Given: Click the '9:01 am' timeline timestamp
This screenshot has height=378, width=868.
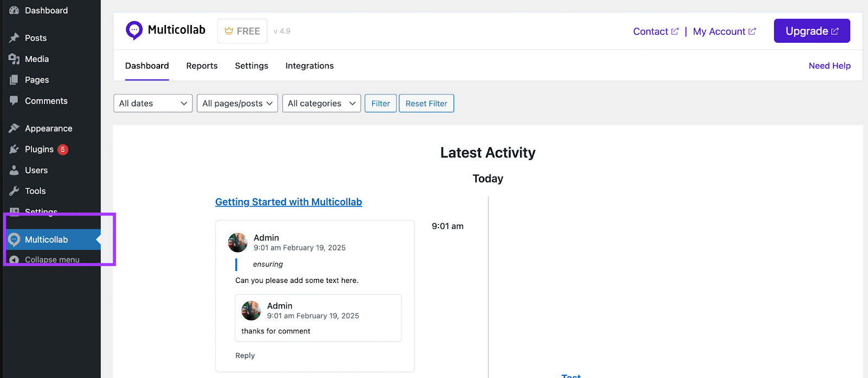Looking at the screenshot, I should pos(448,226).
